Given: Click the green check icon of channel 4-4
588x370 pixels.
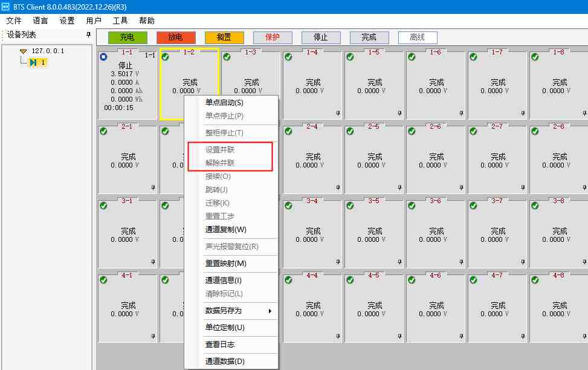Looking at the screenshot, I should 288,280.
